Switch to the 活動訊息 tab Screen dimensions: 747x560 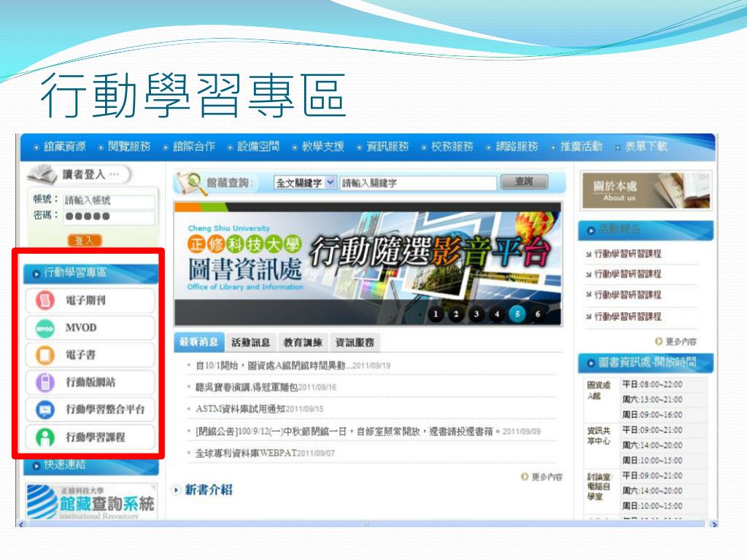click(251, 343)
